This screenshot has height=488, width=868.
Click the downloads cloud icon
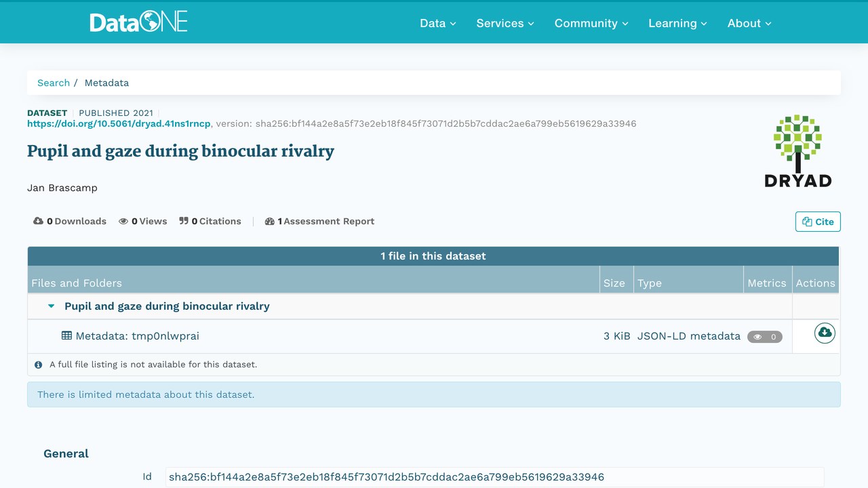(x=38, y=221)
